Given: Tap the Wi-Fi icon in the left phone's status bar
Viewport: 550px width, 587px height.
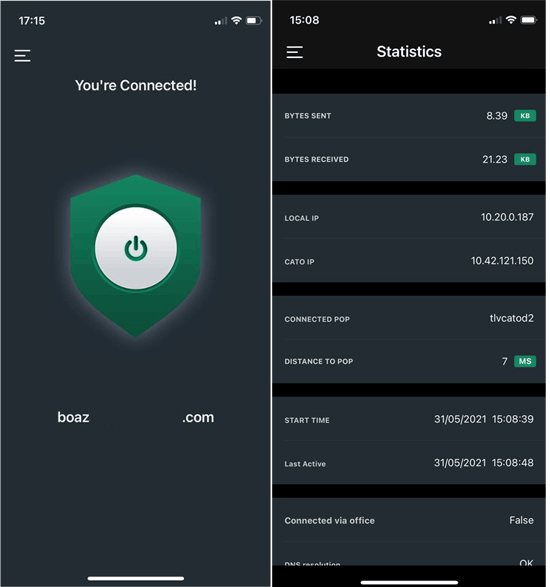Looking at the screenshot, I should point(236,20).
